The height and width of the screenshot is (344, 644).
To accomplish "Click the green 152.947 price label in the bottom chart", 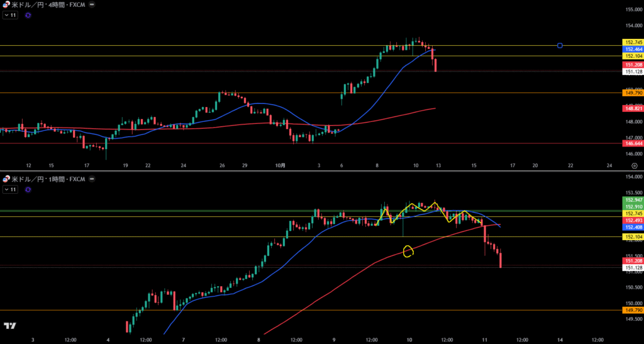I will pyautogui.click(x=632, y=199).
